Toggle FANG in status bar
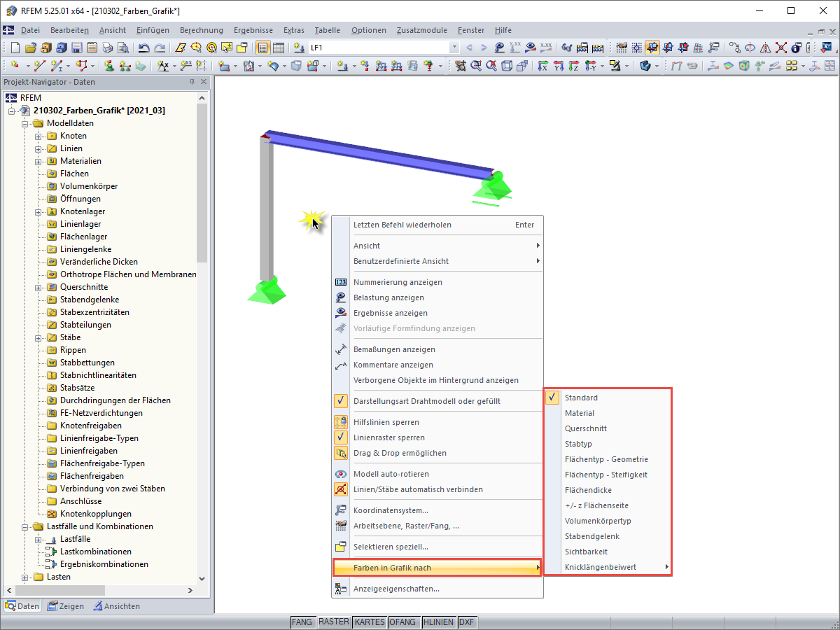Screen dimensions: 840x630 302,622
